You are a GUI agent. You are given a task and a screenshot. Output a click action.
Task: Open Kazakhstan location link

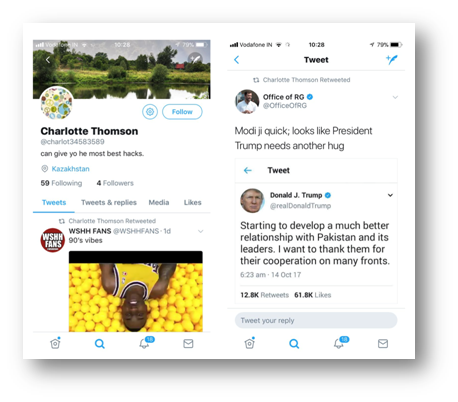point(70,169)
